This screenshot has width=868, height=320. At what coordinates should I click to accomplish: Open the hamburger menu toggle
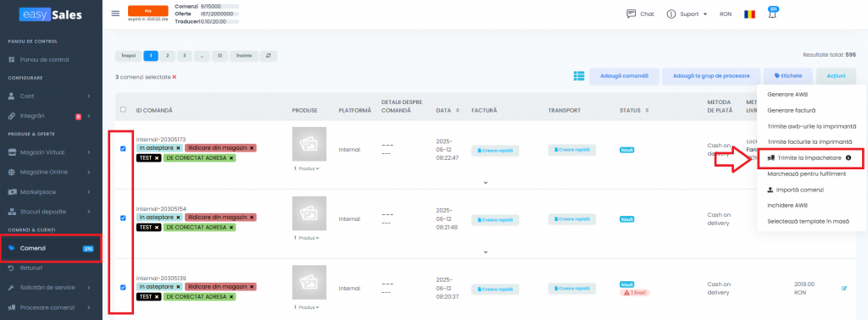pyautogui.click(x=115, y=14)
